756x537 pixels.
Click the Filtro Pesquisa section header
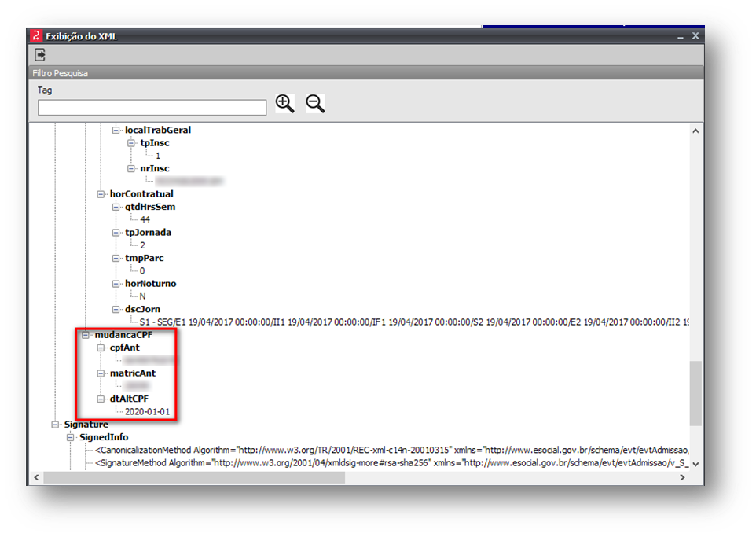click(x=366, y=73)
